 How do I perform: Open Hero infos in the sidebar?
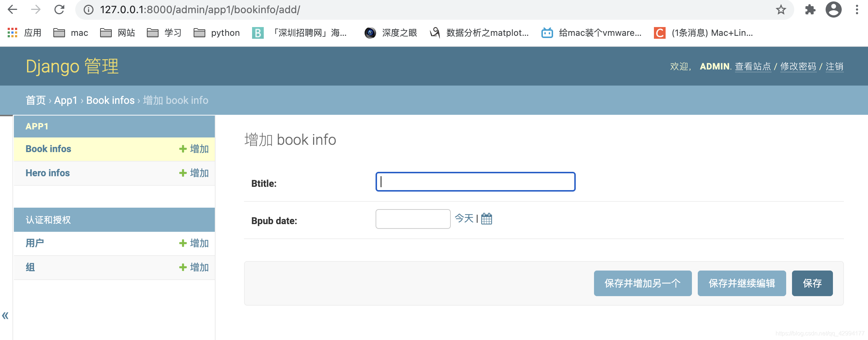47,173
